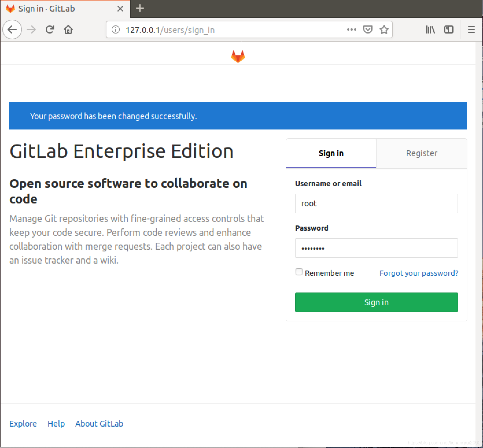The height and width of the screenshot is (448, 483).
Task: Click the GitLab Enterprise Edition heading
Action: click(x=121, y=151)
